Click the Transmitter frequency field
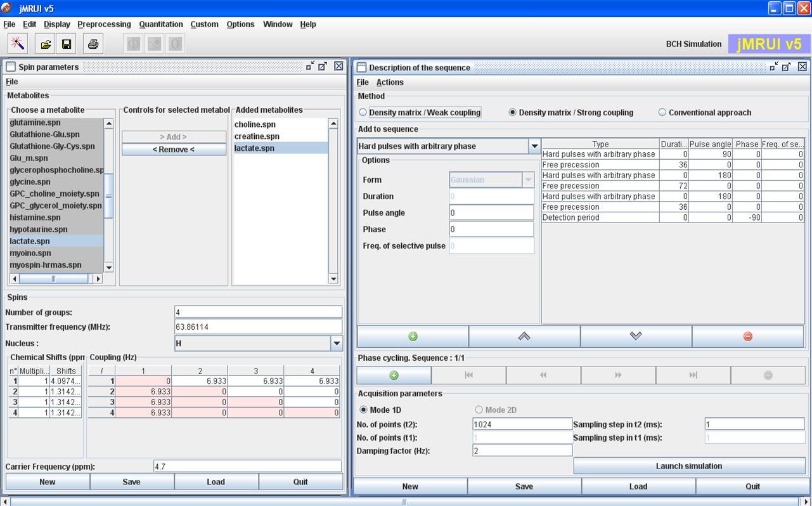The height and width of the screenshot is (506, 812). [x=258, y=327]
